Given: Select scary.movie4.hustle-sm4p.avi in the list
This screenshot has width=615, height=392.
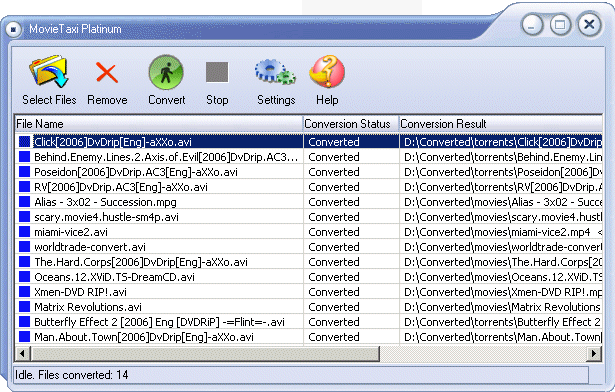Looking at the screenshot, I should click(106, 217).
